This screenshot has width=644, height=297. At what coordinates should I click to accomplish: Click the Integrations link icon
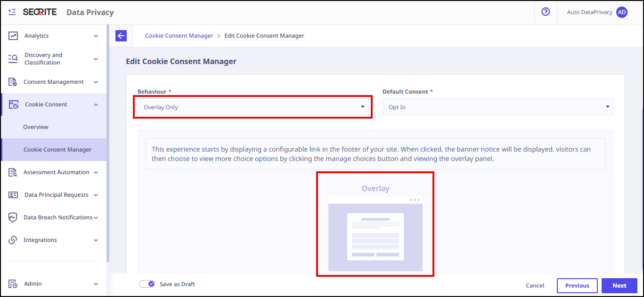pyautogui.click(x=13, y=240)
